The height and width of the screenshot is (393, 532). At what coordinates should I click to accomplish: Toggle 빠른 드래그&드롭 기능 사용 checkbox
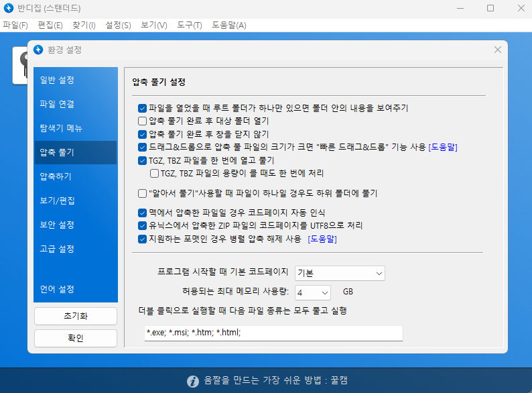[x=142, y=147]
